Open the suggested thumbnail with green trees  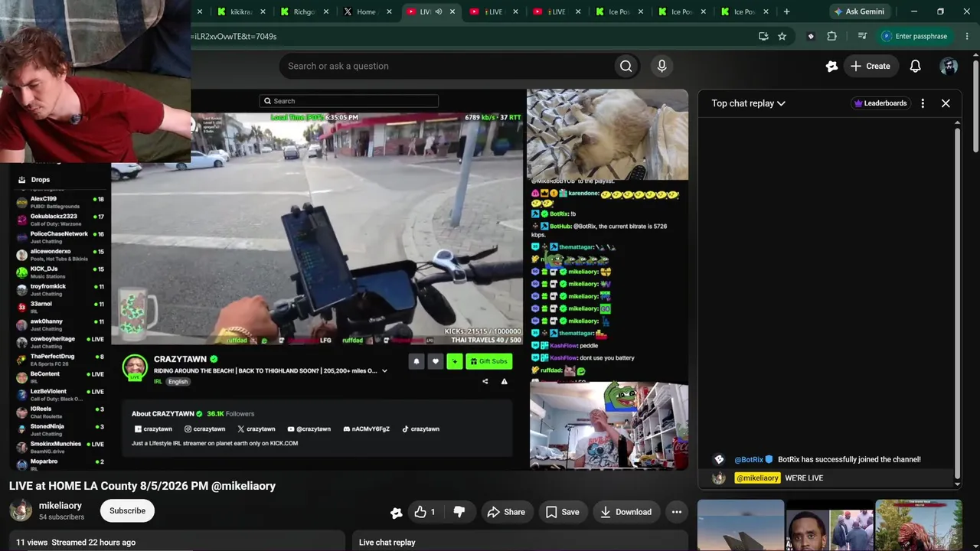click(x=918, y=525)
